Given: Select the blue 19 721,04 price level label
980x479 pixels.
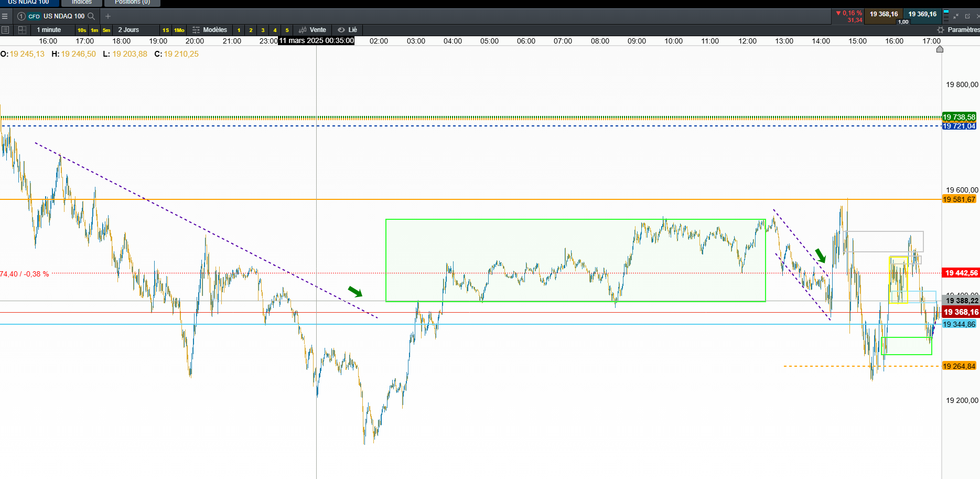Looking at the screenshot, I should coord(959,126).
